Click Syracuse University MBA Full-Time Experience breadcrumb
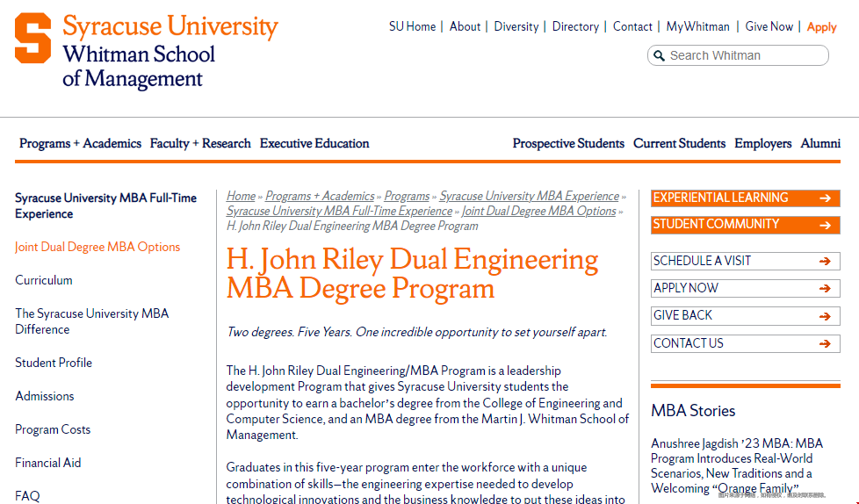Image resolution: width=859 pixels, height=504 pixels. 339,211
